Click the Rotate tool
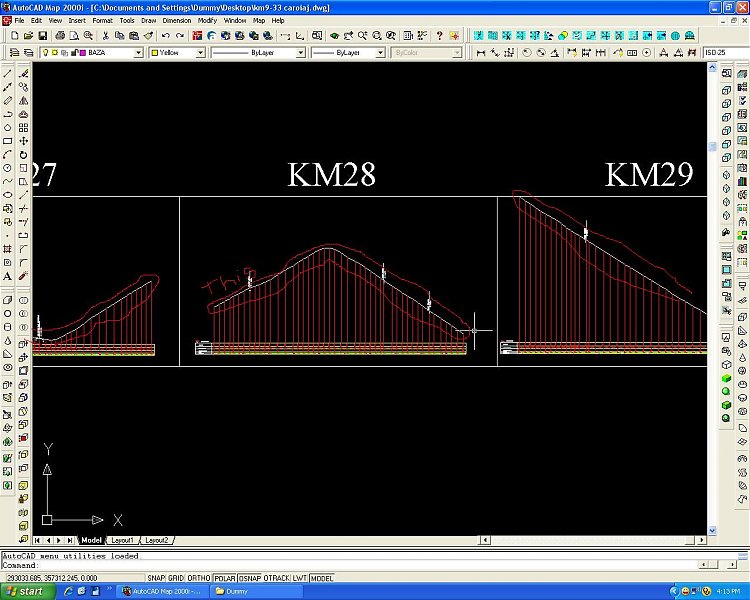This screenshot has width=750, height=600. (23, 155)
